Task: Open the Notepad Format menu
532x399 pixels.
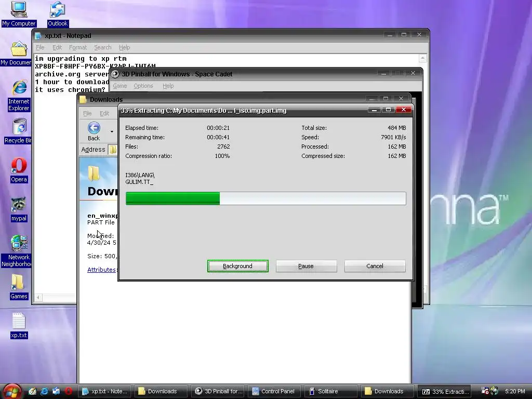Action: [x=78, y=47]
